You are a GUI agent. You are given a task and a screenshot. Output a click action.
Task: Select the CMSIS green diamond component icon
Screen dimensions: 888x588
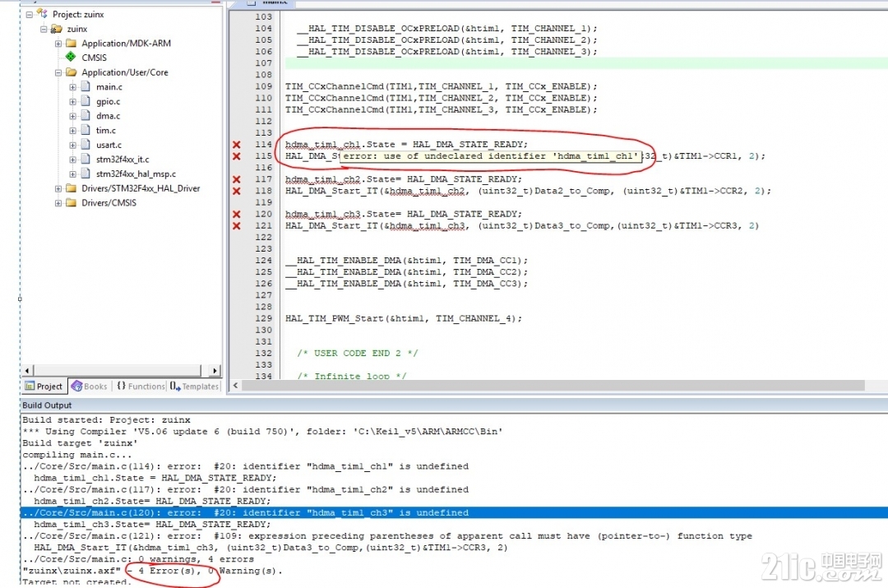click(x=71, y=57)
